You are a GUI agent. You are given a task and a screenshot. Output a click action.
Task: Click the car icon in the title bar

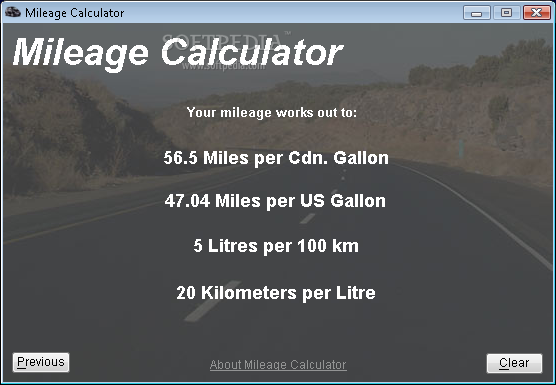coord(13,12)
